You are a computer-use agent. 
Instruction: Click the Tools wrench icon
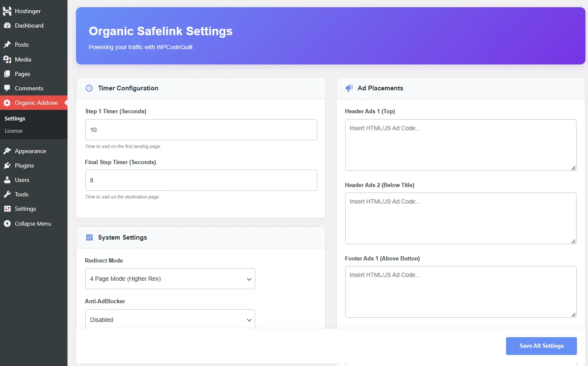click(x=7, y=194)
